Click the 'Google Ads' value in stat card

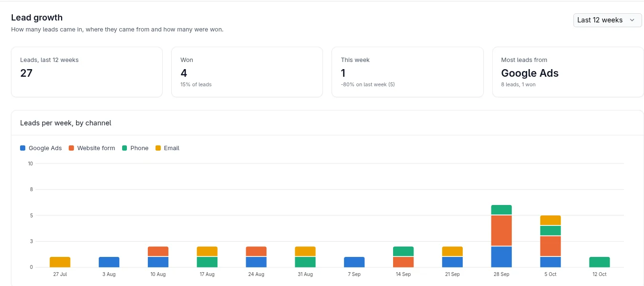[x=530, y=73]
